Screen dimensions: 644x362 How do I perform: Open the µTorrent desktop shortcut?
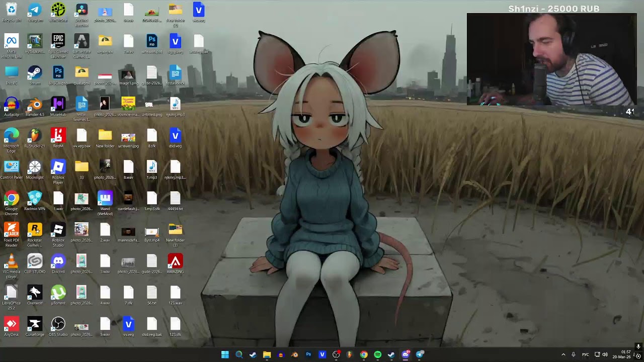pos(58,296)
